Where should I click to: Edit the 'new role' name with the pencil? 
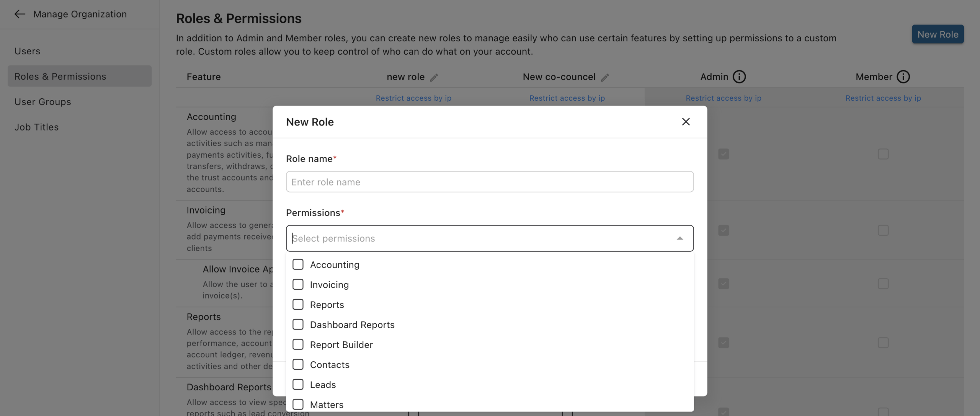coord(434,78)
